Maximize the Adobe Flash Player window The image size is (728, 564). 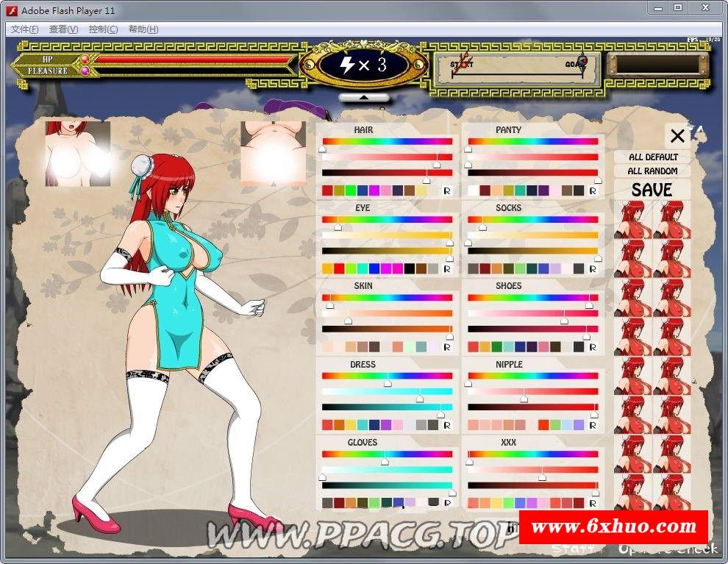click(678, 8)
